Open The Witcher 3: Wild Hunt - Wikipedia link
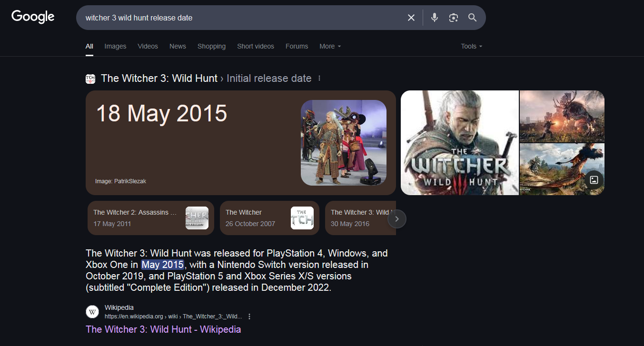 point(163,329)
